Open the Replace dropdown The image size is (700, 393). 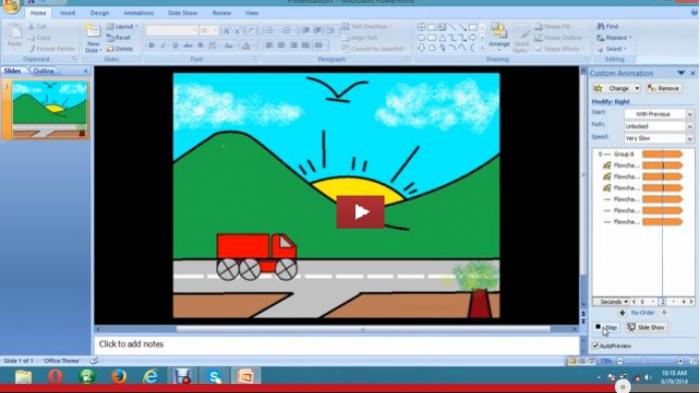[614, 38]
